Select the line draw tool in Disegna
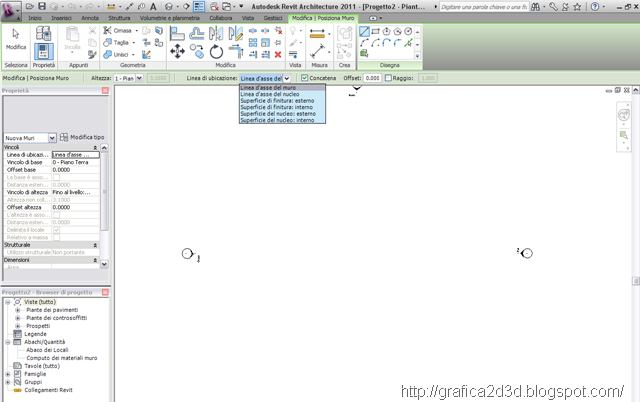 coord(365,31)
